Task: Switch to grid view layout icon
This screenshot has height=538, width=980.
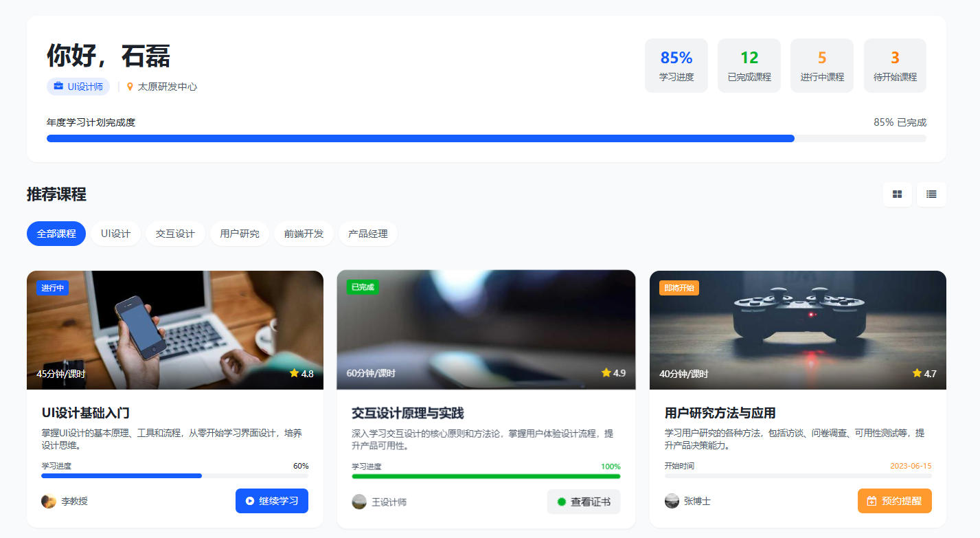Action: tap(897, 194)
